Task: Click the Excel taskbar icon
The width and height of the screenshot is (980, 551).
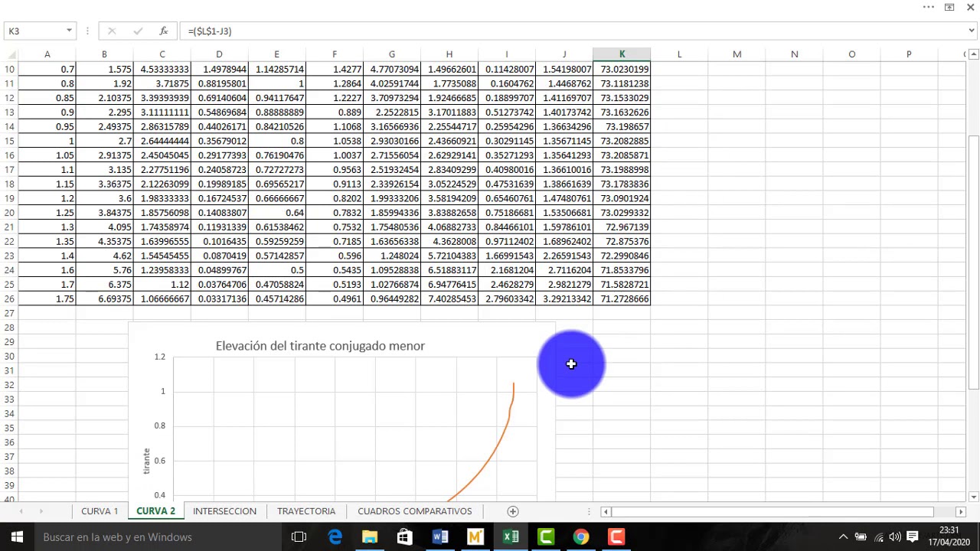Action: [x=511, y=537]
